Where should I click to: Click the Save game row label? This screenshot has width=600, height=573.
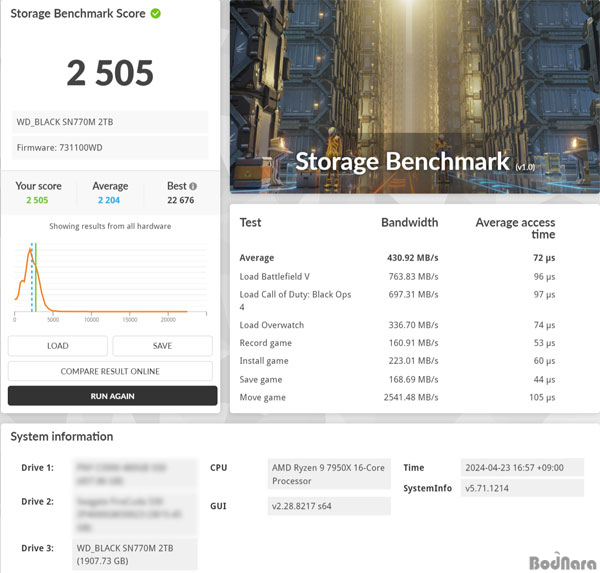261,380
